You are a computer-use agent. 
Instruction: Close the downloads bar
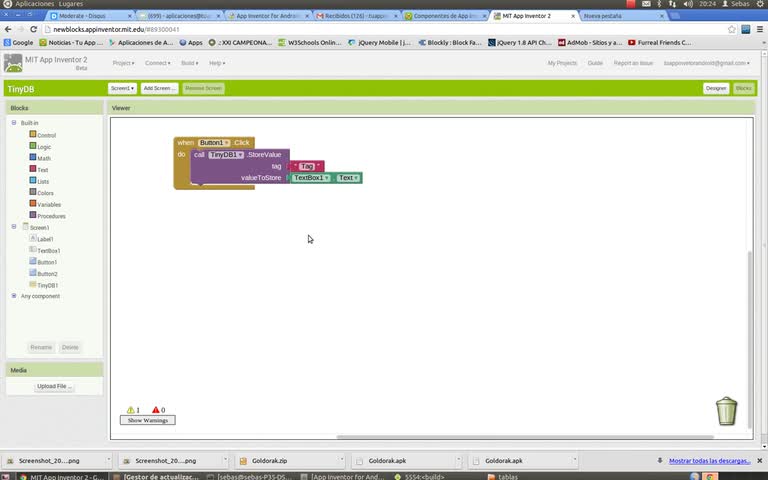click(760, 460)
